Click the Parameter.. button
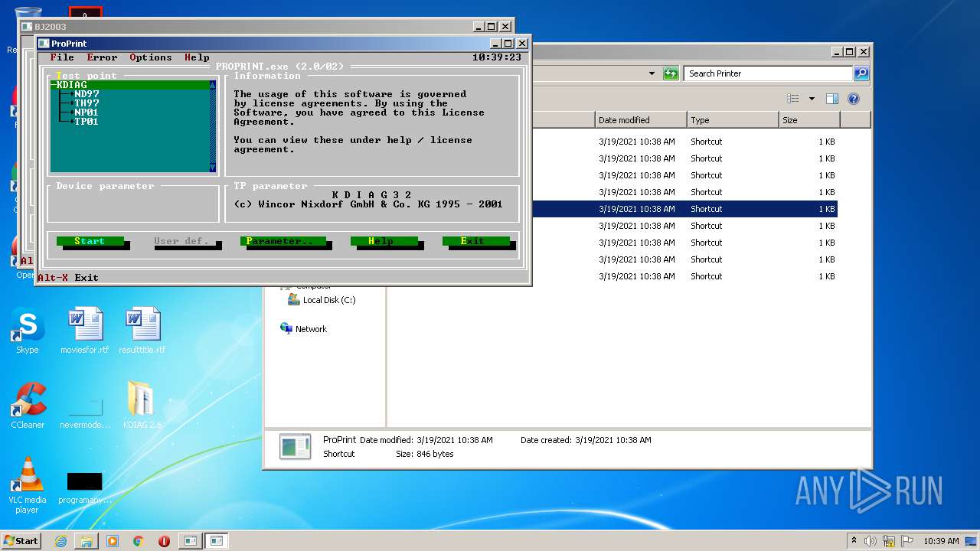The height and width of the screenshot is (551, 980). point(283,241)
